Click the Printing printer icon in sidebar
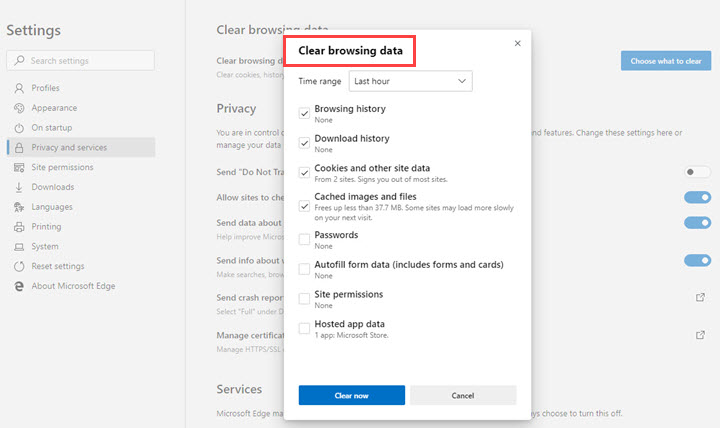This screenshot has width=720, height=428. pos(19,227)
